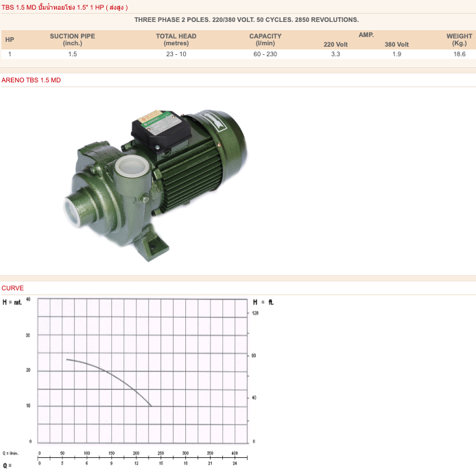Click the AMP. column header

366,35
